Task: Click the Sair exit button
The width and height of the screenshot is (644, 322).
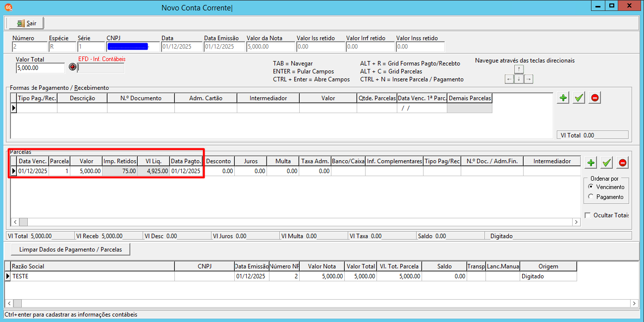Action: pos(26,23)
